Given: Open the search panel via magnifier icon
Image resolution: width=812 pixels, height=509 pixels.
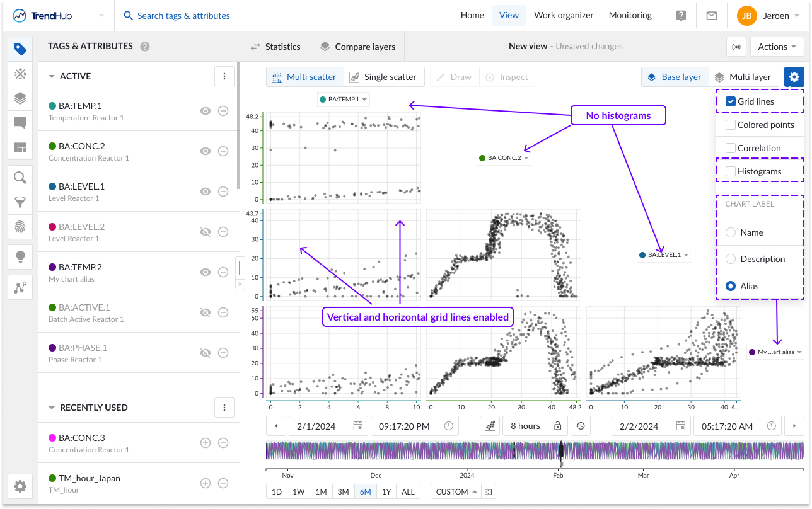Looking at the screenshot, I should tap(20, 177).
